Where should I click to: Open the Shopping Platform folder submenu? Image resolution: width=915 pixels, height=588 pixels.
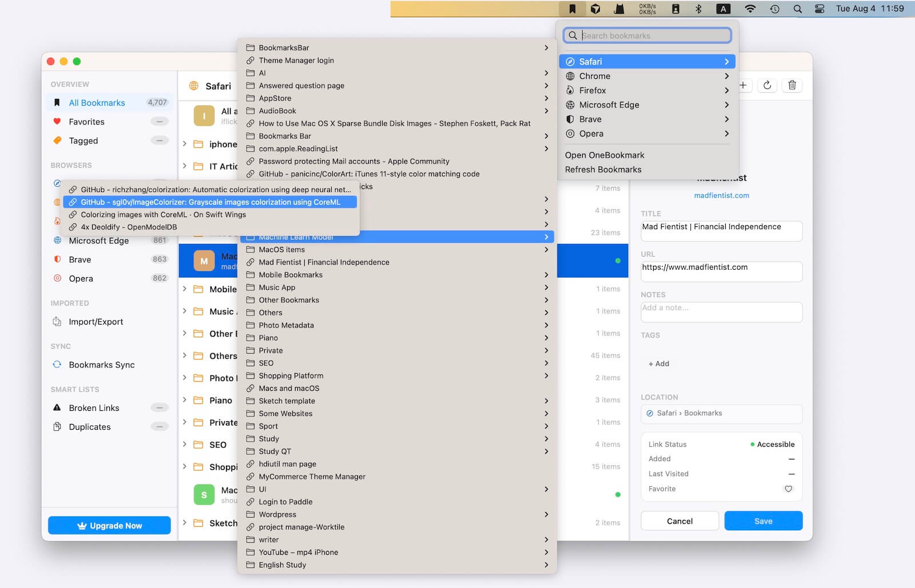pos(397,375)
